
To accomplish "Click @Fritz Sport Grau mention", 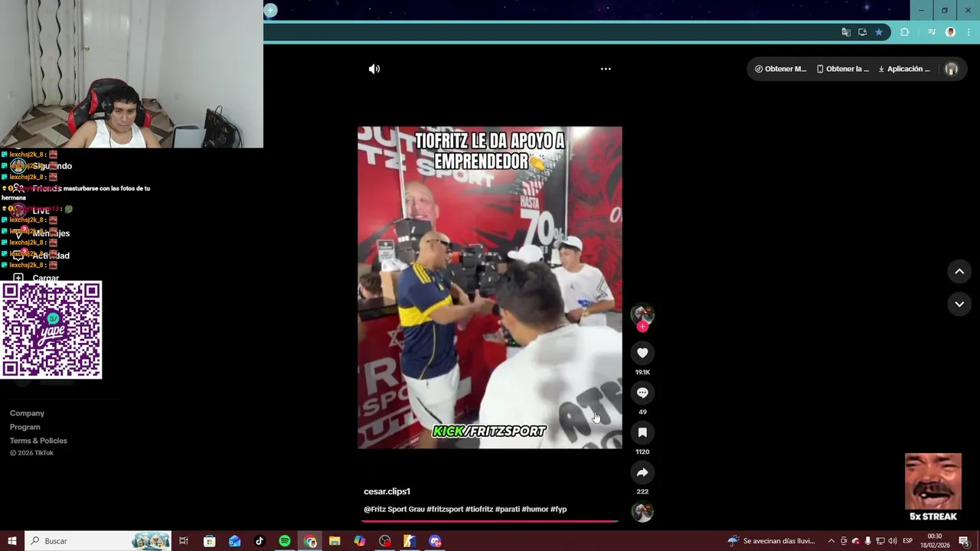I will coord(394,509).
